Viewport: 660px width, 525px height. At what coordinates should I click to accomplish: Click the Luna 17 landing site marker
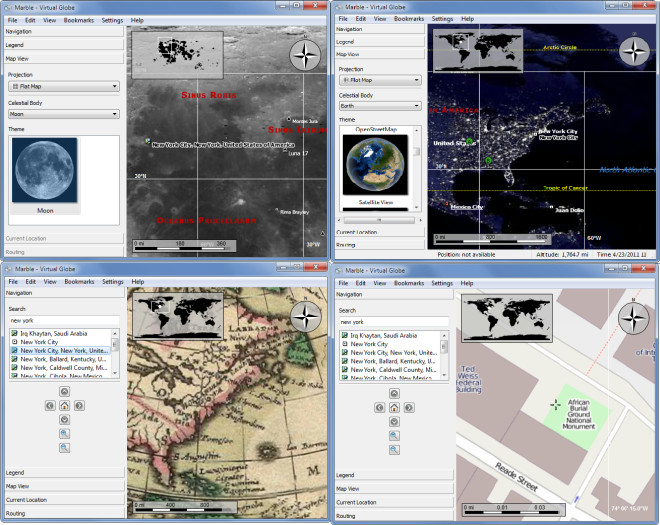click(285, 150)
